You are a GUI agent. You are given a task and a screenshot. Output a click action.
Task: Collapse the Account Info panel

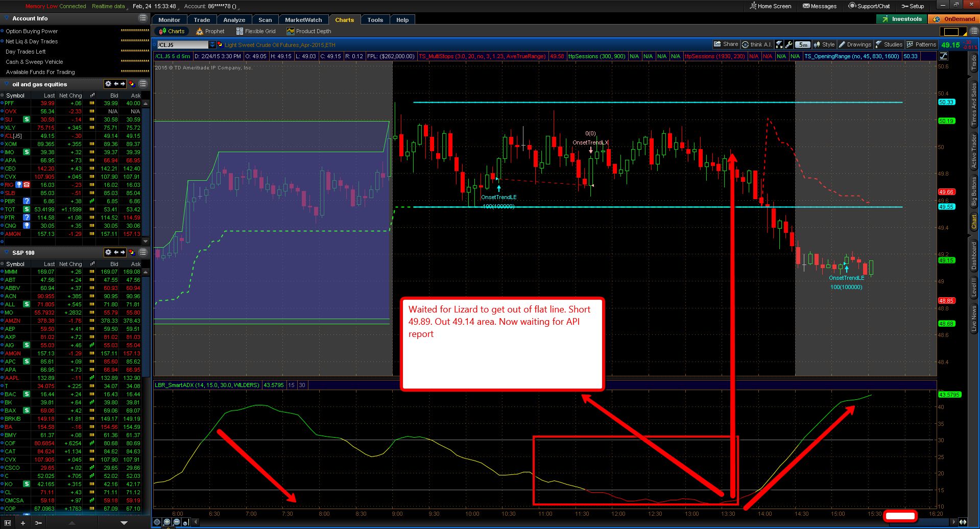[7, 18]
